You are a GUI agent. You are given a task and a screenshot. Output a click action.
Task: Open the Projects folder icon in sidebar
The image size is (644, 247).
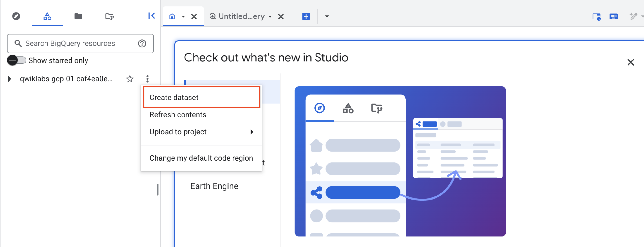[x=78, y=16]
